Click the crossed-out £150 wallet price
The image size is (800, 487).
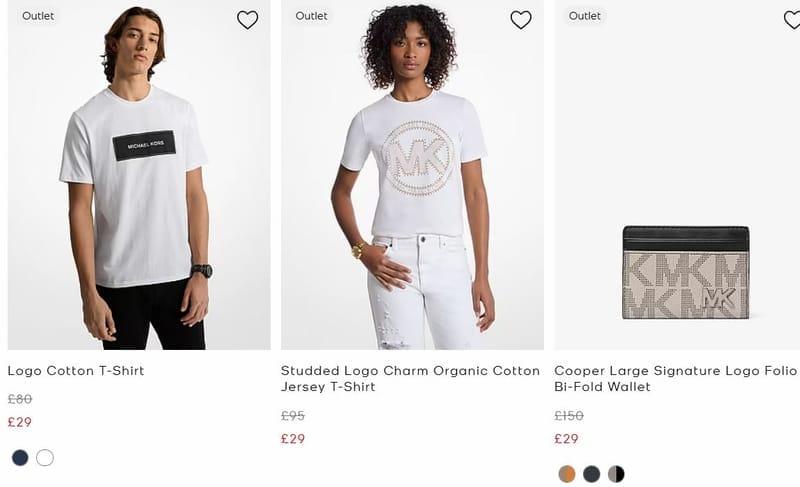[569, 416]
